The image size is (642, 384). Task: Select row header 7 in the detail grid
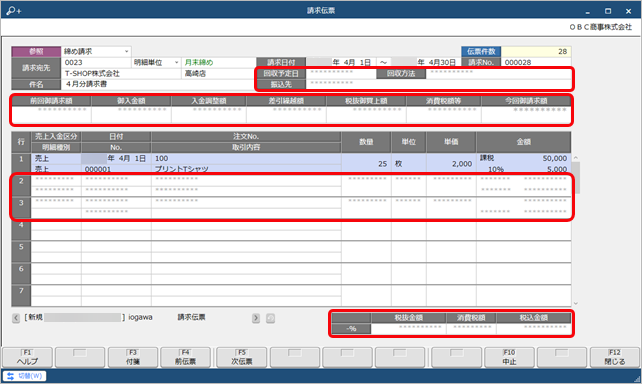point(21,296)
